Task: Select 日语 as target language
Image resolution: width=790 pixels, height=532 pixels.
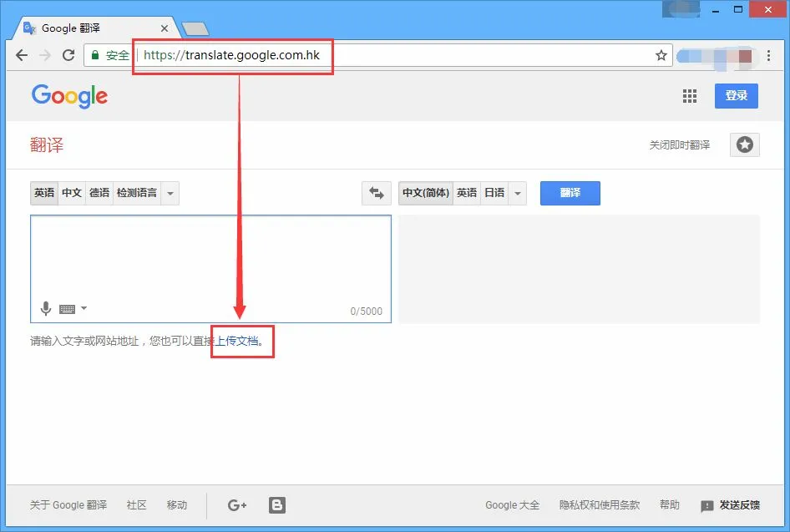Action: click(494, 193)
